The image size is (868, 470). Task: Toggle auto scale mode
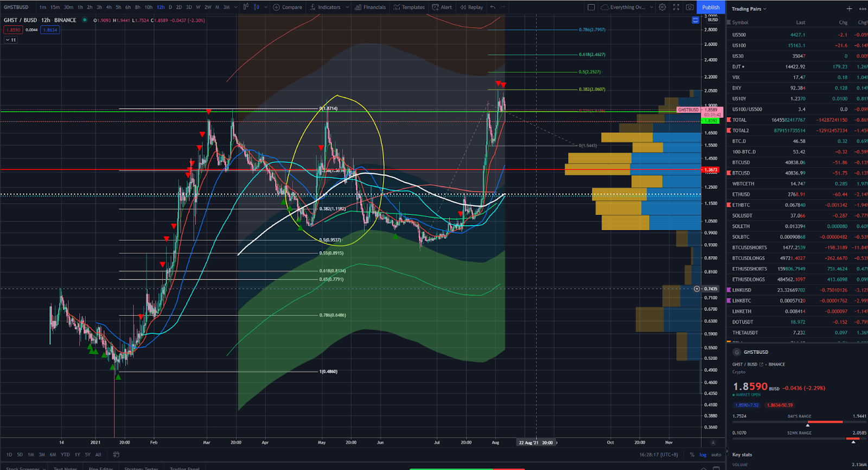(716, 455)
